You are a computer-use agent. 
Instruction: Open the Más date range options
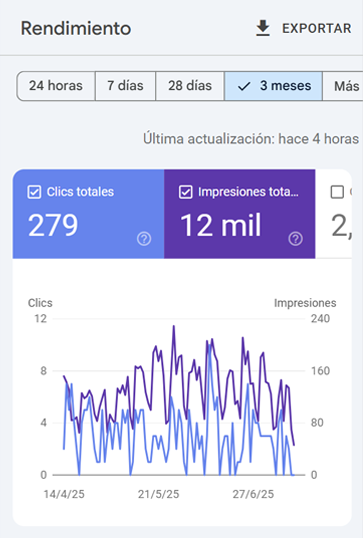[x=343, y=86]
